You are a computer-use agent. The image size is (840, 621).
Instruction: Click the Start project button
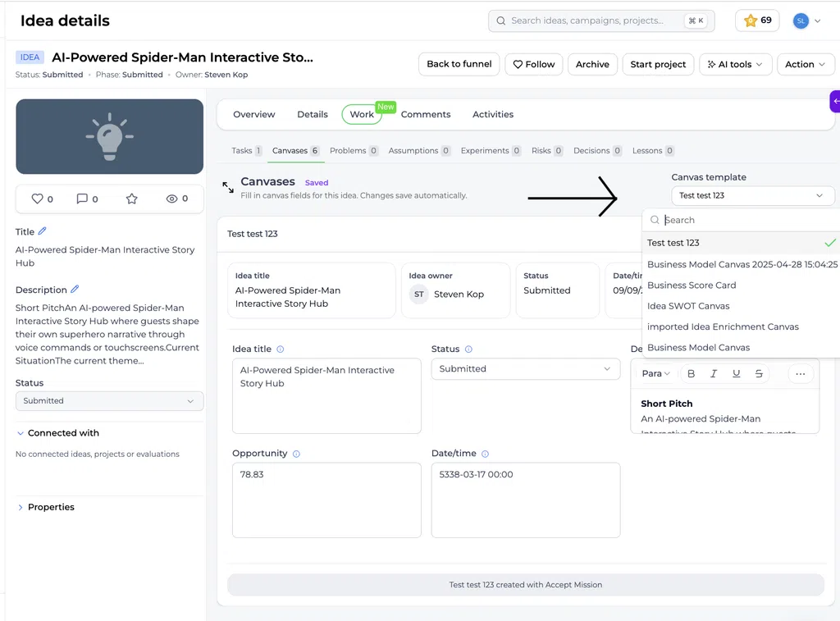(658, 64)
